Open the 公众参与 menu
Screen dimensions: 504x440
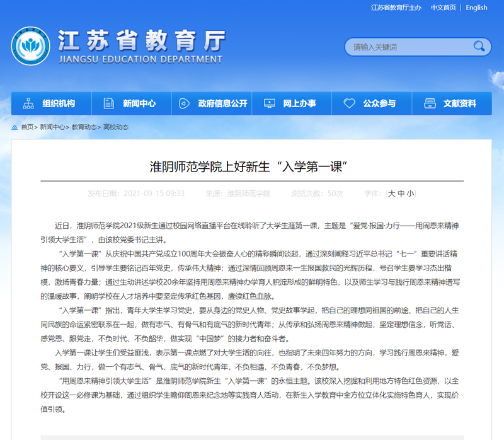point(372,103)
